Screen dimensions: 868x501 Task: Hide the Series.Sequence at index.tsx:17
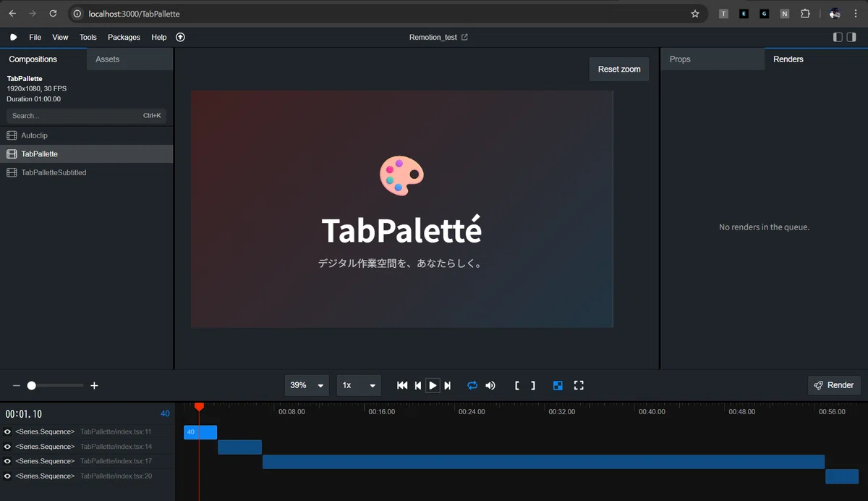click(x=8, y=461)
